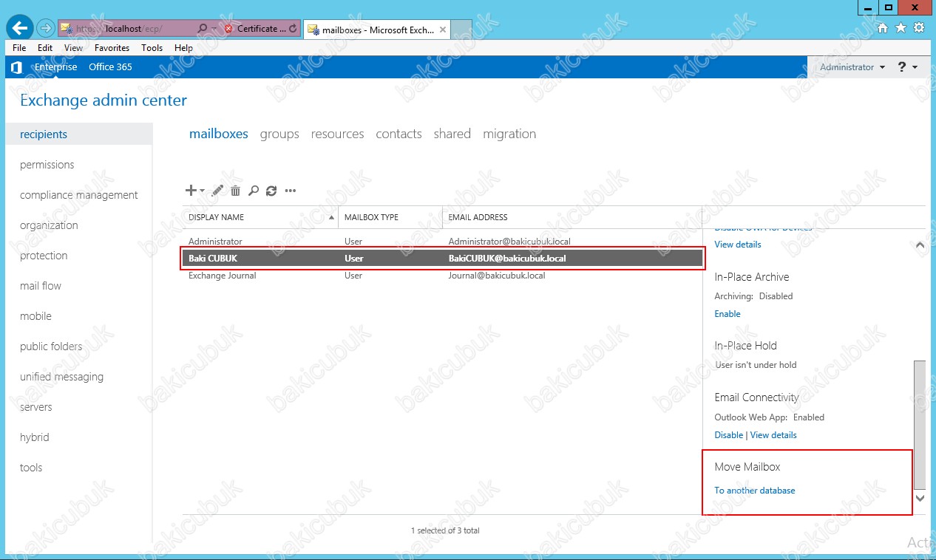Open the Edit menu
936x560 pixels.
click(45, 47)
